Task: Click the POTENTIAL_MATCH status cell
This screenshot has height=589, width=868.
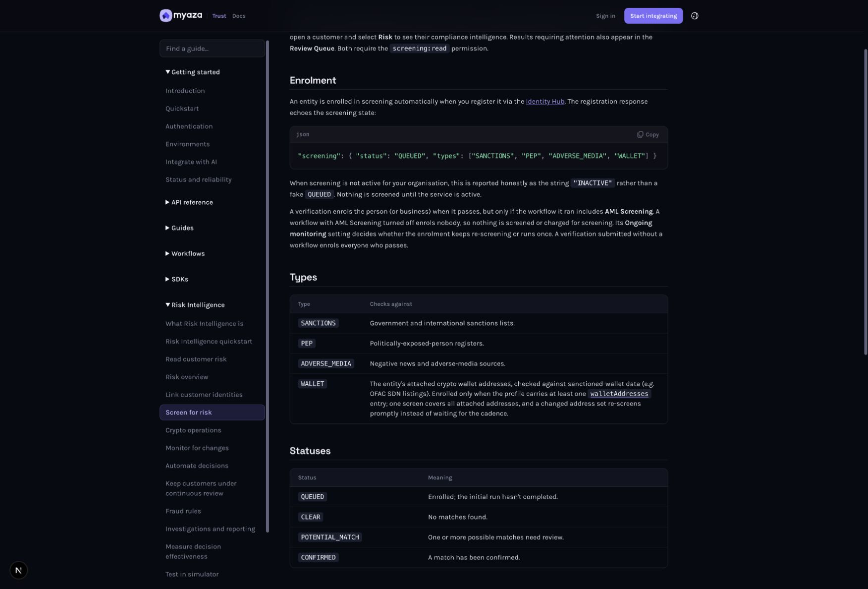Action: 330,537
